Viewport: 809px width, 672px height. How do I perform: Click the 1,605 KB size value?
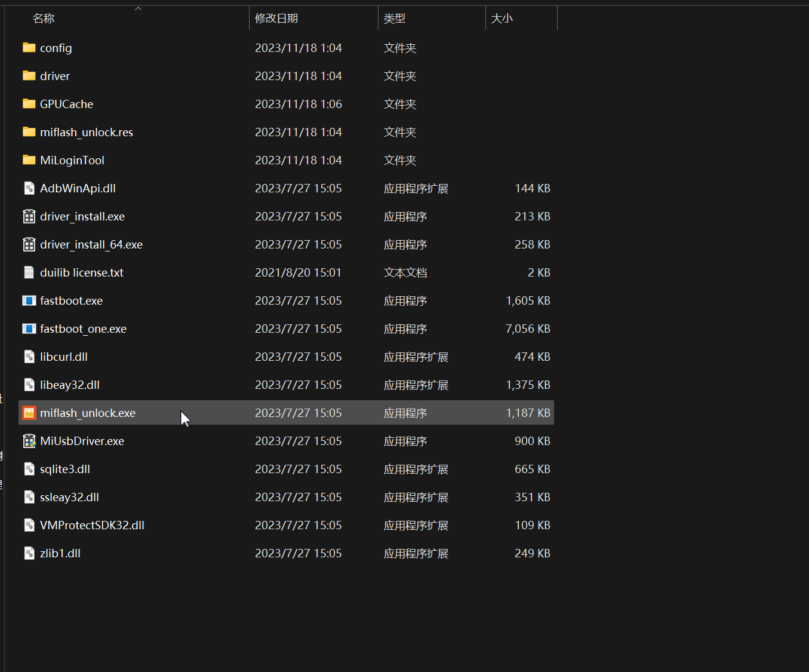pos(528,300)
